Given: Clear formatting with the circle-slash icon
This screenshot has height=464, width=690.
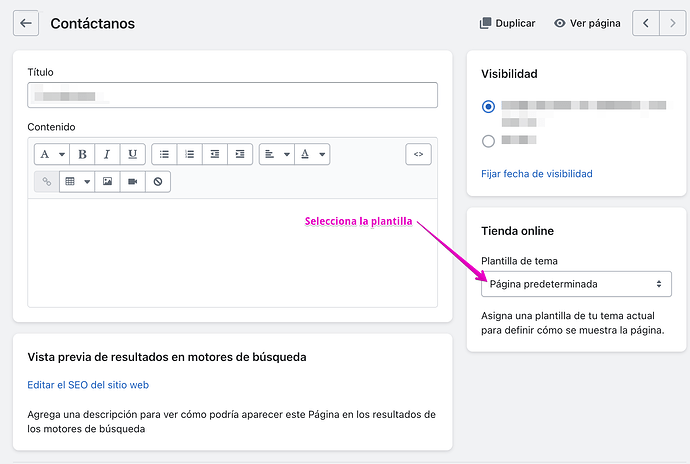Looking at the screenshot, I should (x=158, y=182).
